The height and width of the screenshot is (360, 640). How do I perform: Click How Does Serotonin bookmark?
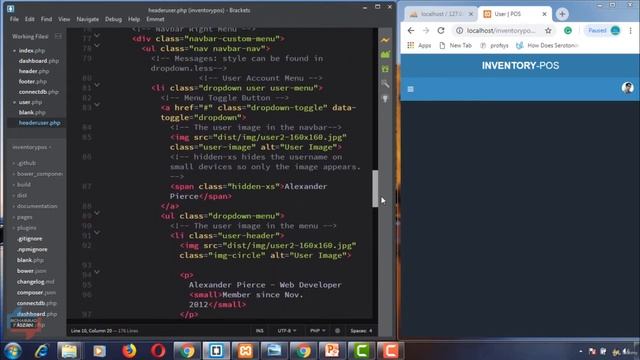coord(547,45)
